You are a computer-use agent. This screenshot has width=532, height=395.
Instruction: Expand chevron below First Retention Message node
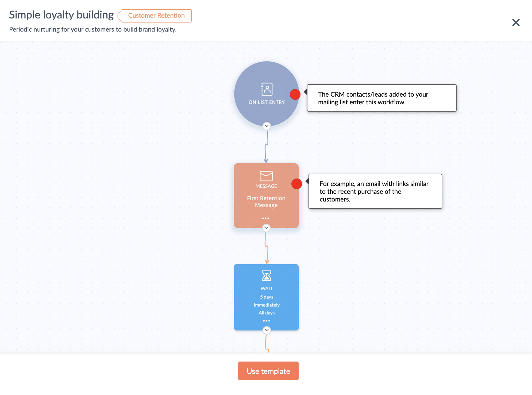(266, 228)
